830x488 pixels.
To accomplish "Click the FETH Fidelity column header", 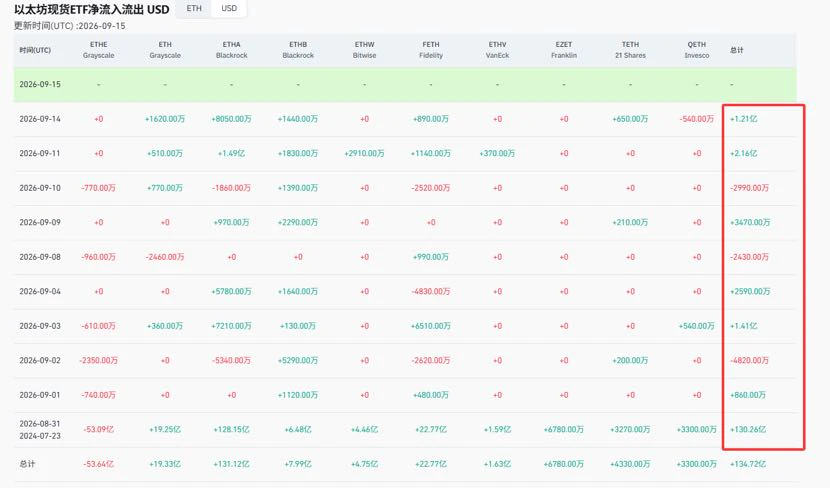I will (x=431, y=50).
